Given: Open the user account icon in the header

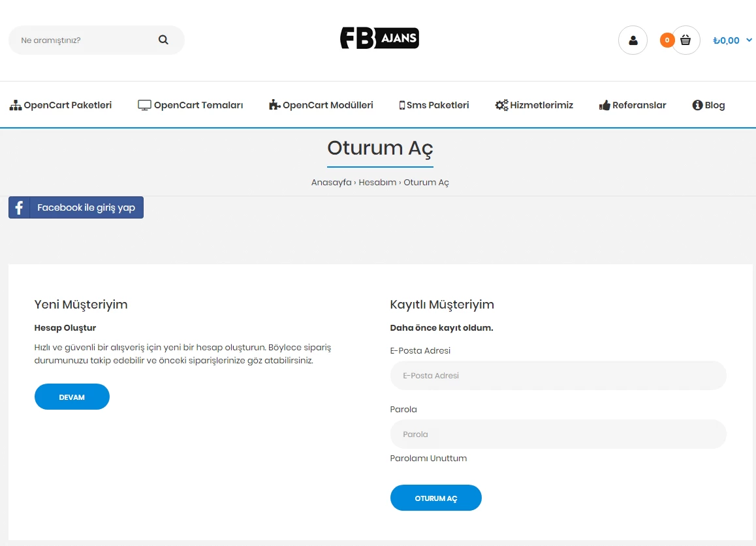Looking at the screenshot, I should [x=632, y=40].
